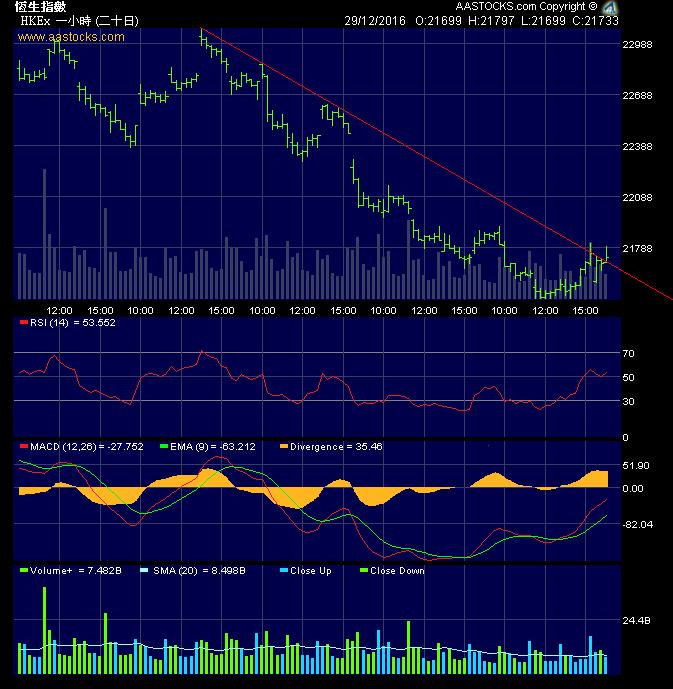Click the orange Divergence legend swatch
Screen dimensions: 673x689
[284, 446]
